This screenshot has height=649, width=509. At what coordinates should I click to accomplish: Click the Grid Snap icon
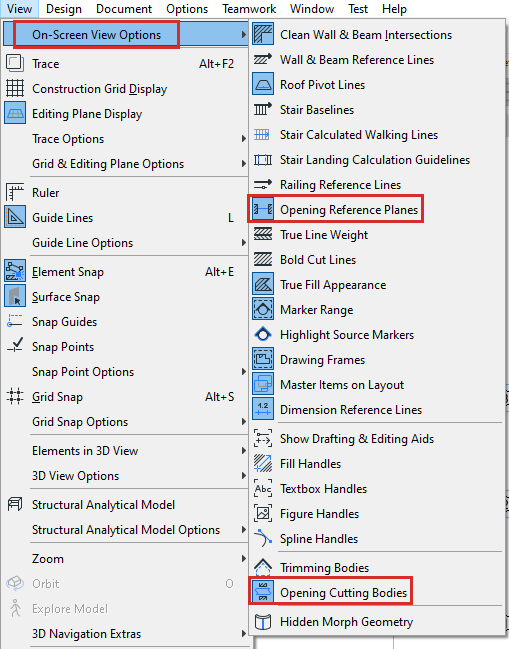pos(15,396)
